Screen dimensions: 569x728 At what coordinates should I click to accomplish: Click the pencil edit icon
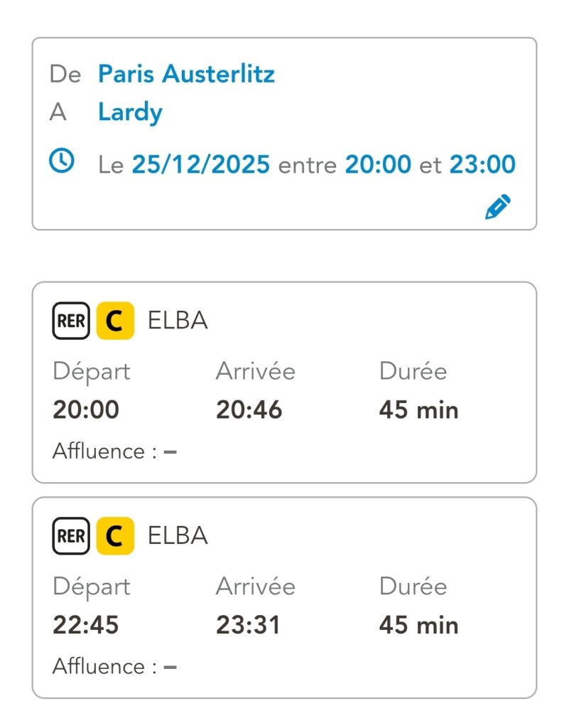pyautogui.click(x=498, y=207)
